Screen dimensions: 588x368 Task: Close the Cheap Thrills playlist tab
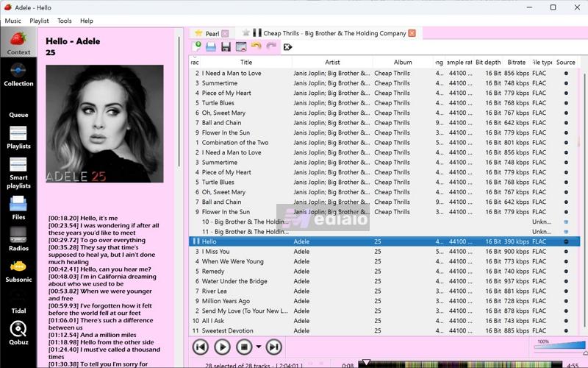pos(412,33)
